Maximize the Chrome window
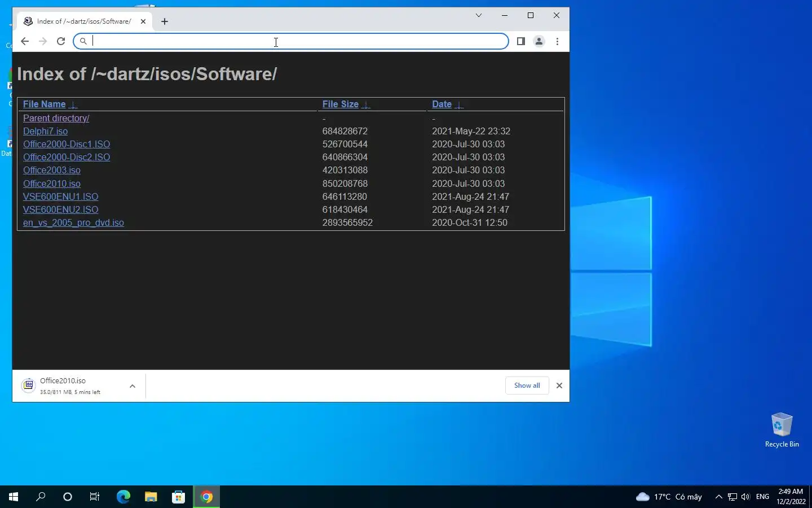The width and height of the screenshot is (812, 508). point(531,15)
